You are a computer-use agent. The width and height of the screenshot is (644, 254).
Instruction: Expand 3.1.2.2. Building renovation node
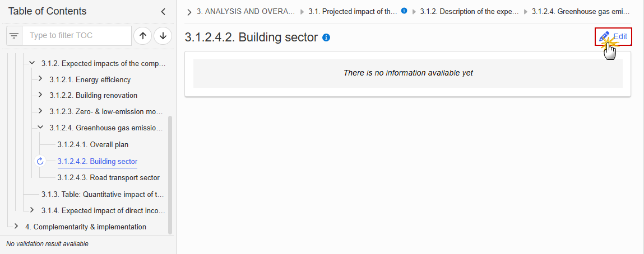tap(40, 95)
